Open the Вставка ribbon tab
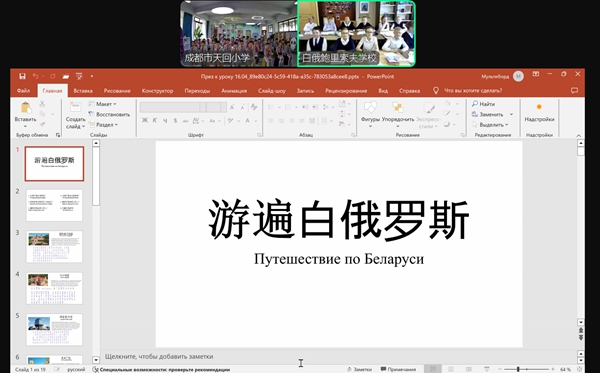 (x=83, y=91)
